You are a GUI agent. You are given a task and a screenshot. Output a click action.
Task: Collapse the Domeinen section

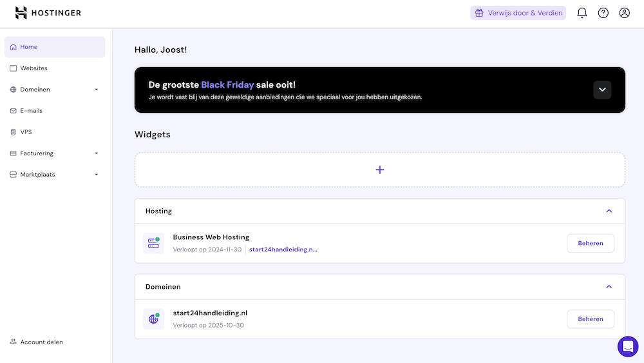coord(609,286)
